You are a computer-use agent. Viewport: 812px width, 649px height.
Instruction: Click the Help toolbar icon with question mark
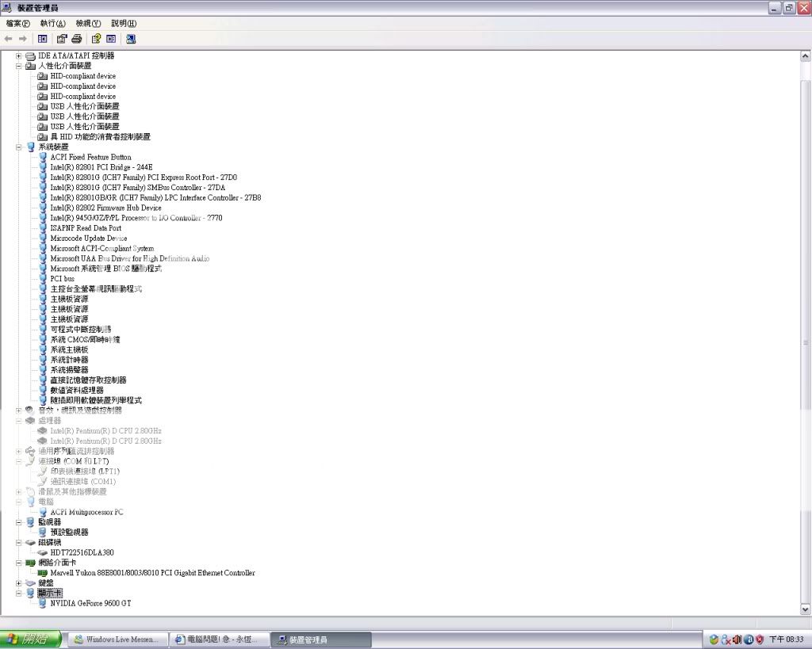96,38
